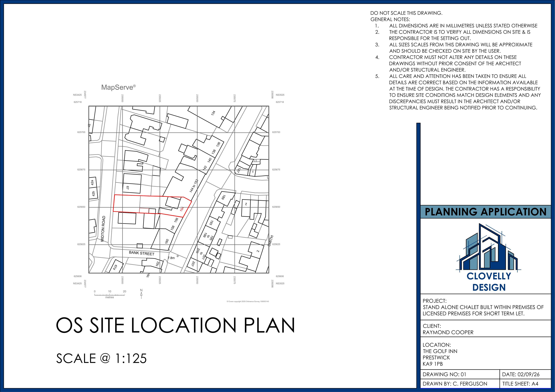This screenshot has width=555, height=392.
Task: Click building label 42b on the map
Action: click(93, 194)
